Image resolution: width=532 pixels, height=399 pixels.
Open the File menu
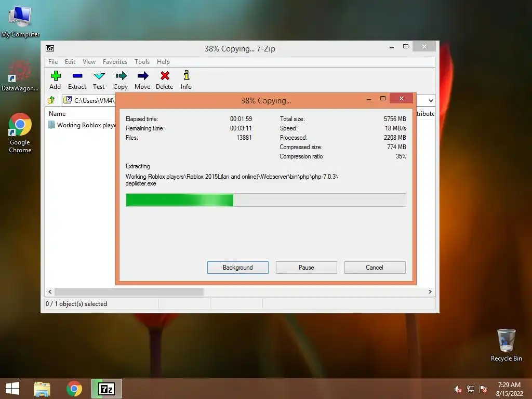pos(53,62)
